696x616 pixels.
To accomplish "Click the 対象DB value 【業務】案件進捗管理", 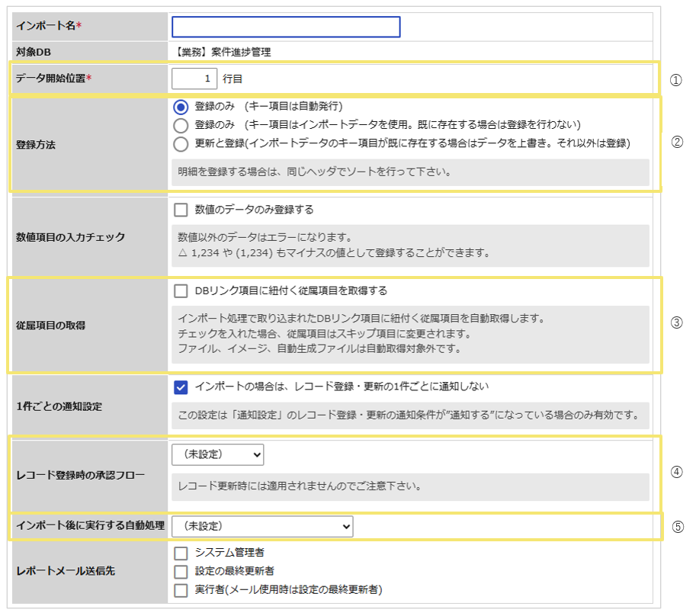I will (x=222, y=53).
